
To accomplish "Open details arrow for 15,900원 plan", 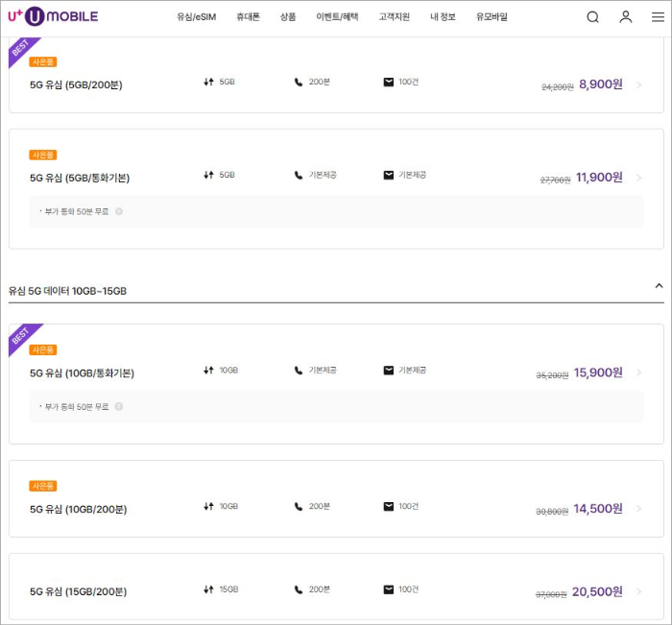I will 639,373.
